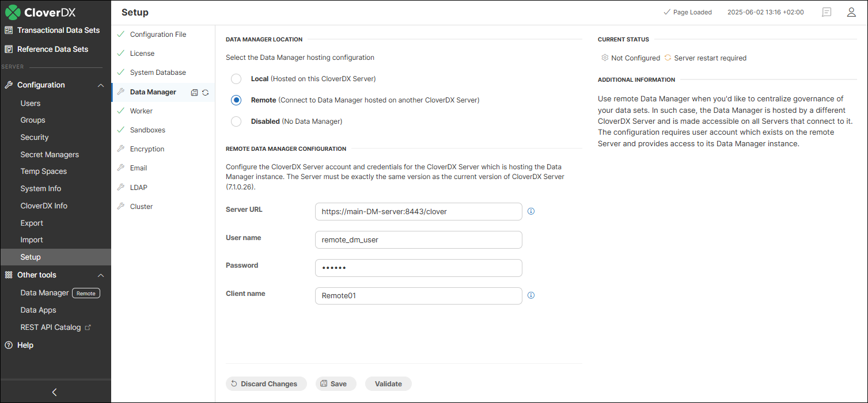Click the info icon beside Server URL
This screenshot has width=868, height=403.
click(530, 211)
